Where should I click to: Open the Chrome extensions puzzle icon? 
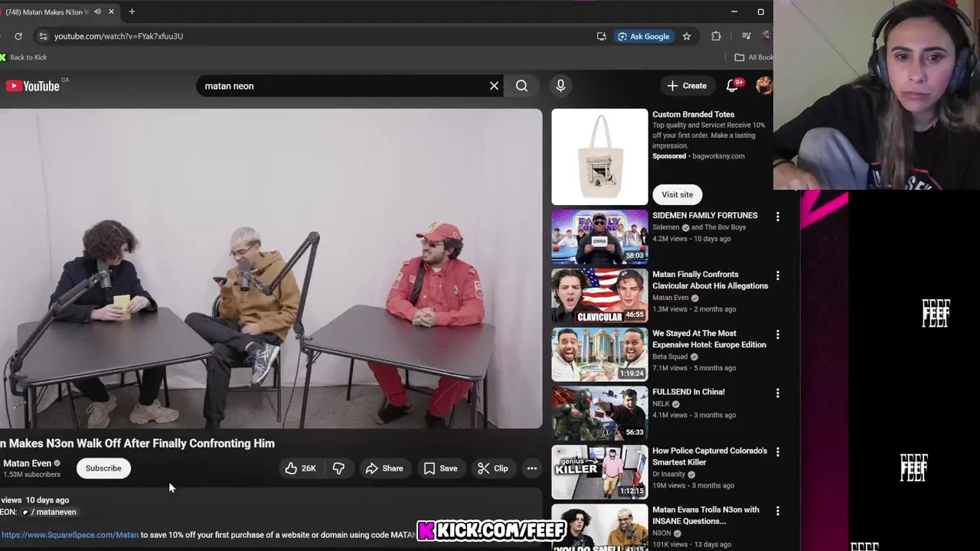pos(716,36)
